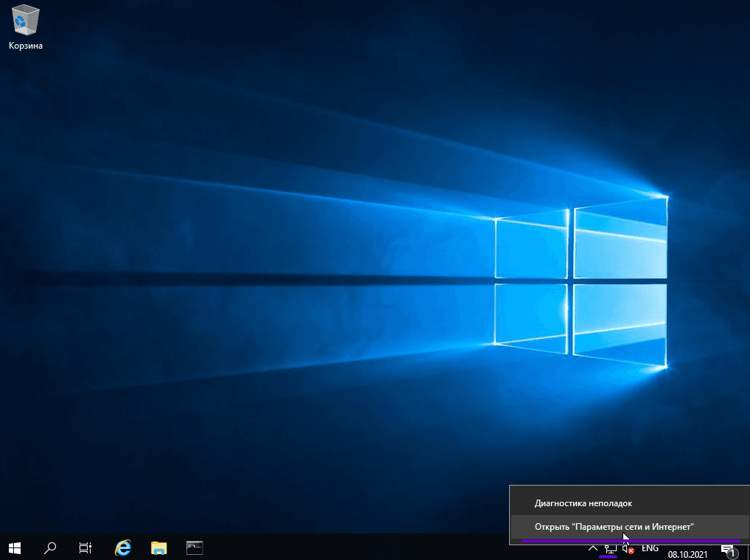Open the Windows Start menu
The image size is (750, 560).
click(x=15, y=547)
